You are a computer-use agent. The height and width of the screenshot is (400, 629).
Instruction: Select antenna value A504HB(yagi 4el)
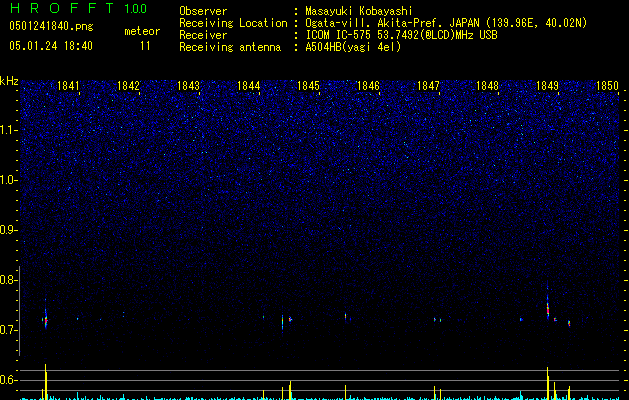tap(353, 47)
